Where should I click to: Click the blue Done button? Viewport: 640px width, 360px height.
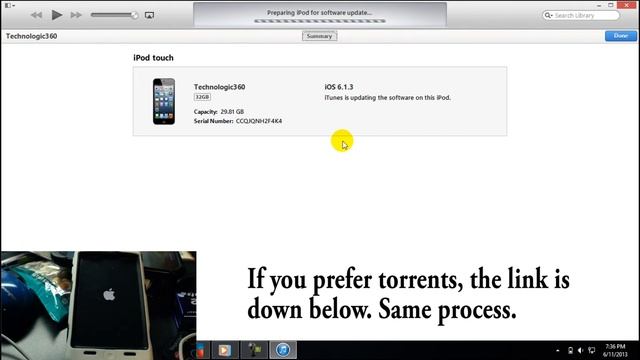621,36
